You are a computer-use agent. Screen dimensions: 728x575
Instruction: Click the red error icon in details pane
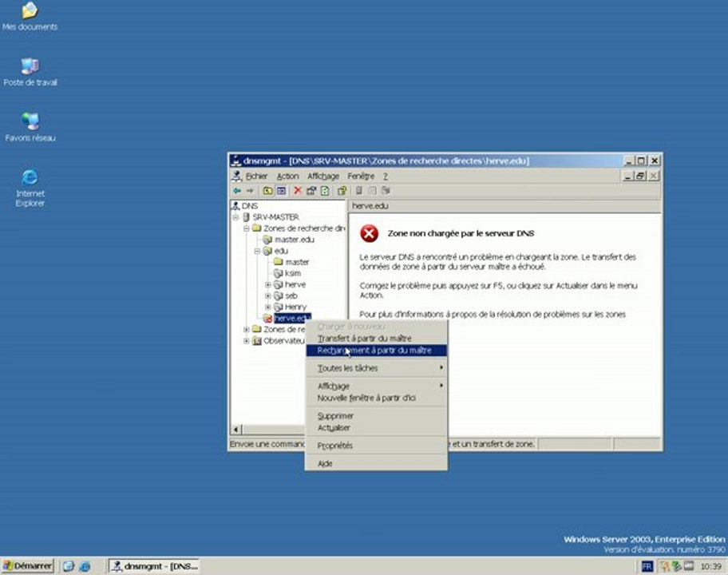tap(369, 233)
